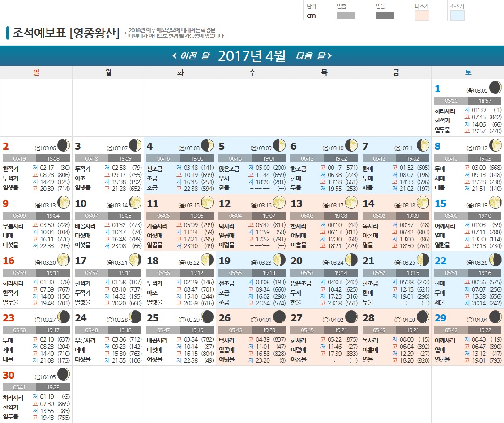504x423 pixels.
Task: Click high tide entry '07:45 (842)' on April 1
Action: coord(483,117)
